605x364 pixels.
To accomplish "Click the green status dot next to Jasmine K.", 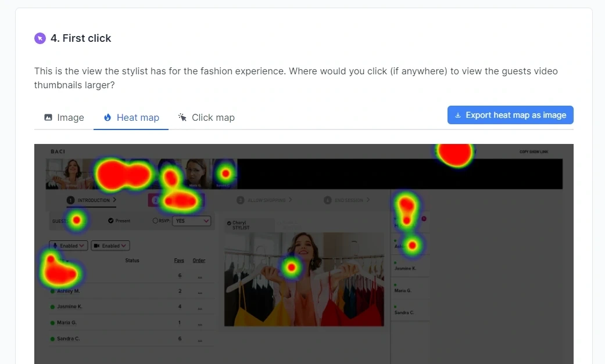I will point(51,307).
